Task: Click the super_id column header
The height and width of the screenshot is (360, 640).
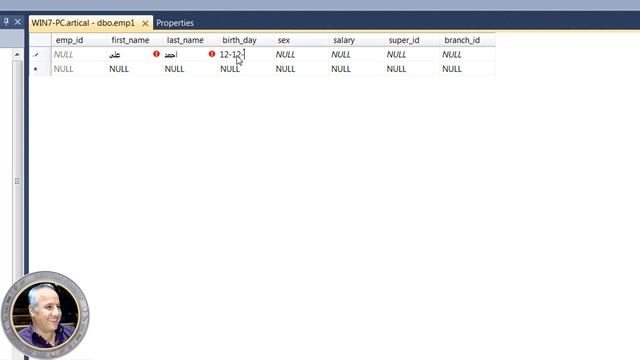Action: (x=412, y=40)
